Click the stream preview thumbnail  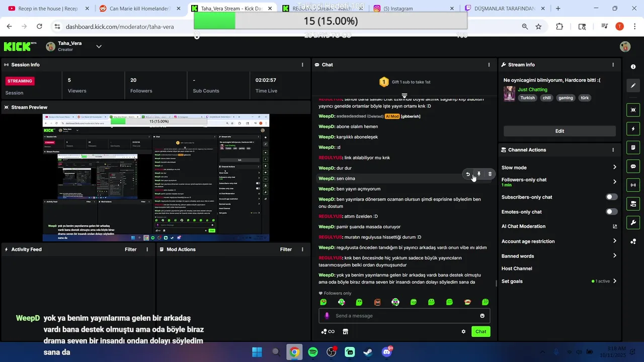pyautogui.click(x=156, y=177)
